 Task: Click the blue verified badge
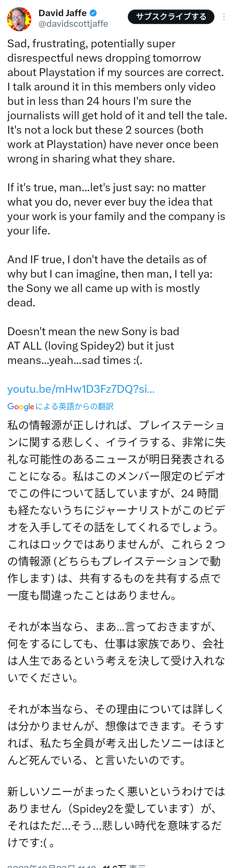tap(94, 13)
